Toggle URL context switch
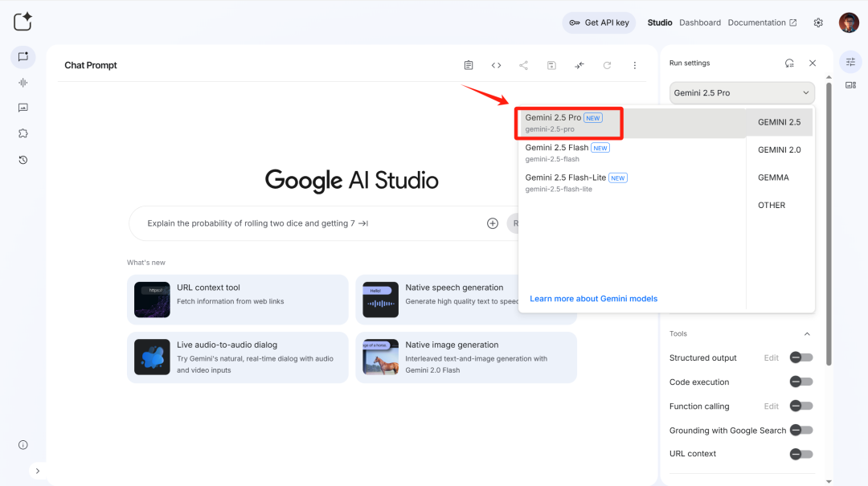This screenshot has height=486, width=868. pyautogui.click(x=801, y=454)
